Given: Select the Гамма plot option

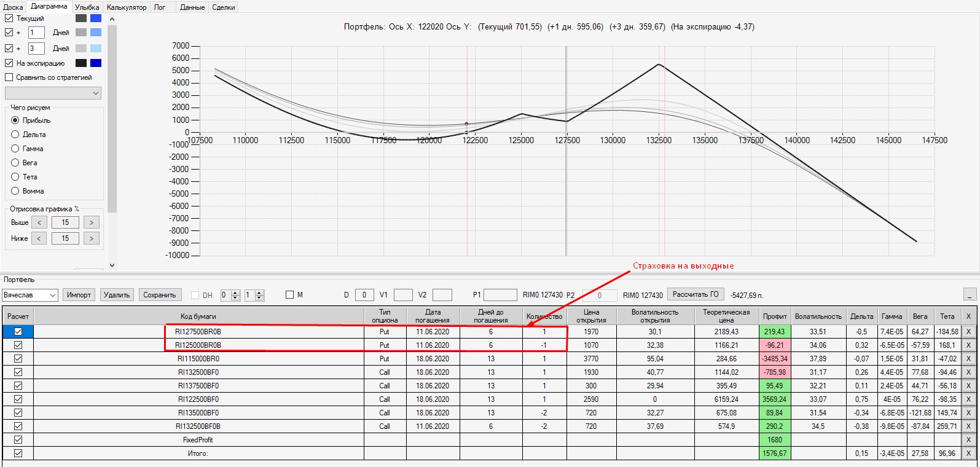Looking at the screenshot, I should pos(15,149).
